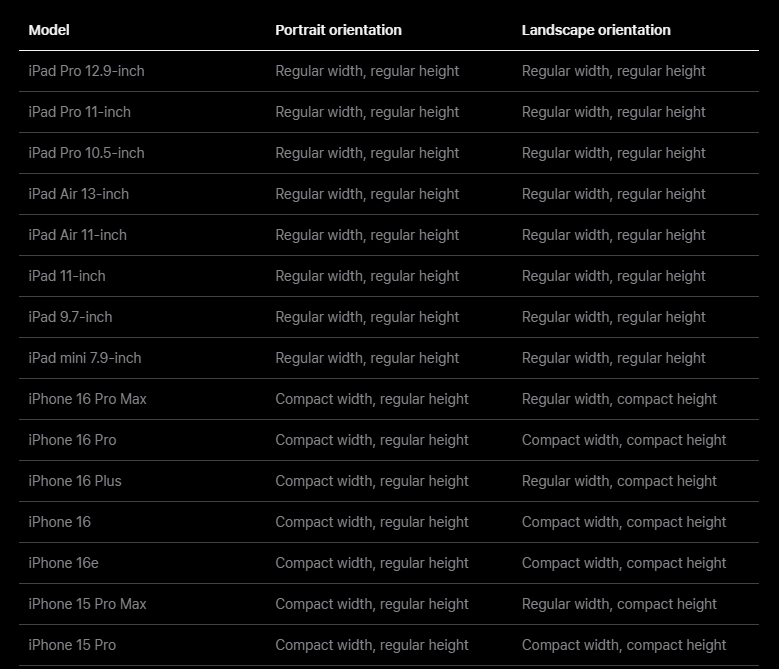Click portrait size class for iPad Pro 11-inch
Image resolution: width=779 pixels, height=669 pixels.
367,112
